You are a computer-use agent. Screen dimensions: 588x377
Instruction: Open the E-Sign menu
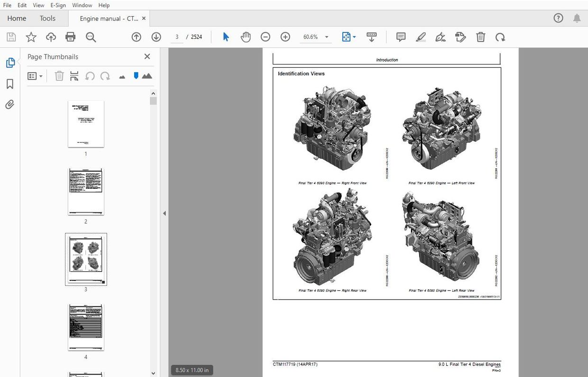point(58,5)
